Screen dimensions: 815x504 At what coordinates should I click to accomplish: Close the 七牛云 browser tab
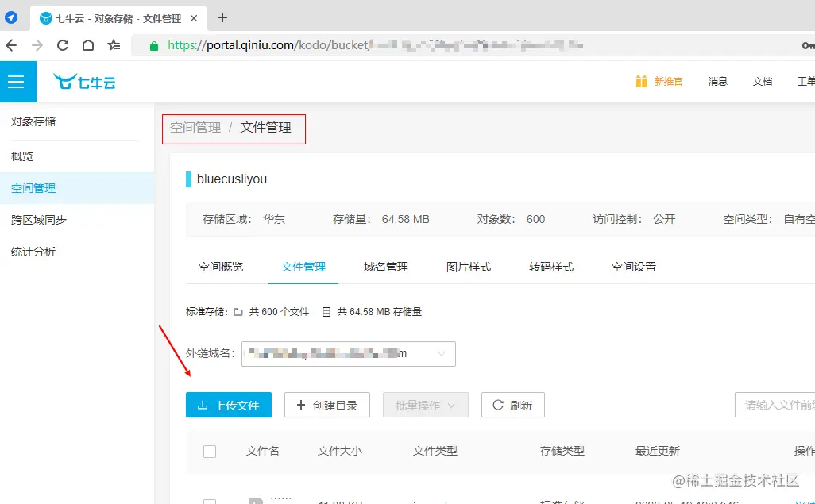[x=194, y=18]
